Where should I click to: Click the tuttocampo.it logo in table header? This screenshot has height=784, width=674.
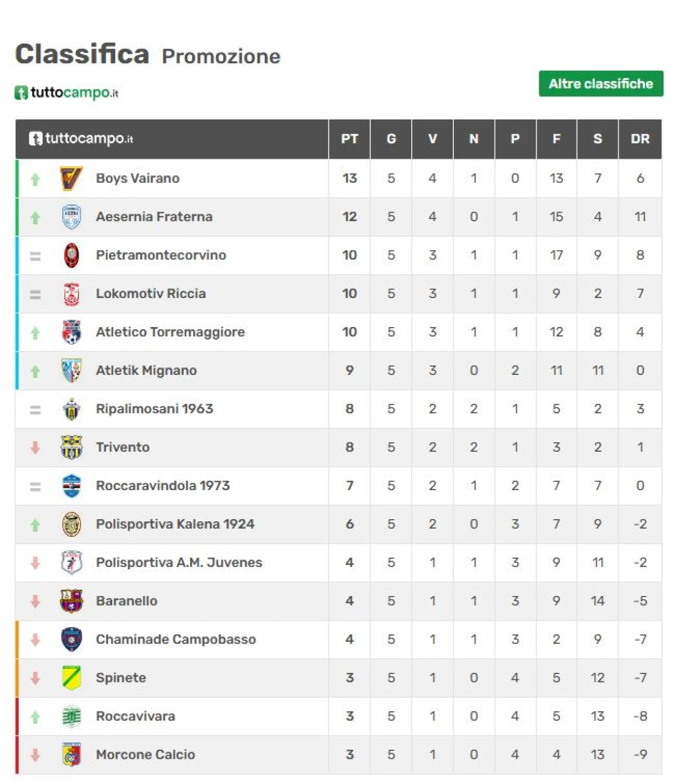click(81, 139)
